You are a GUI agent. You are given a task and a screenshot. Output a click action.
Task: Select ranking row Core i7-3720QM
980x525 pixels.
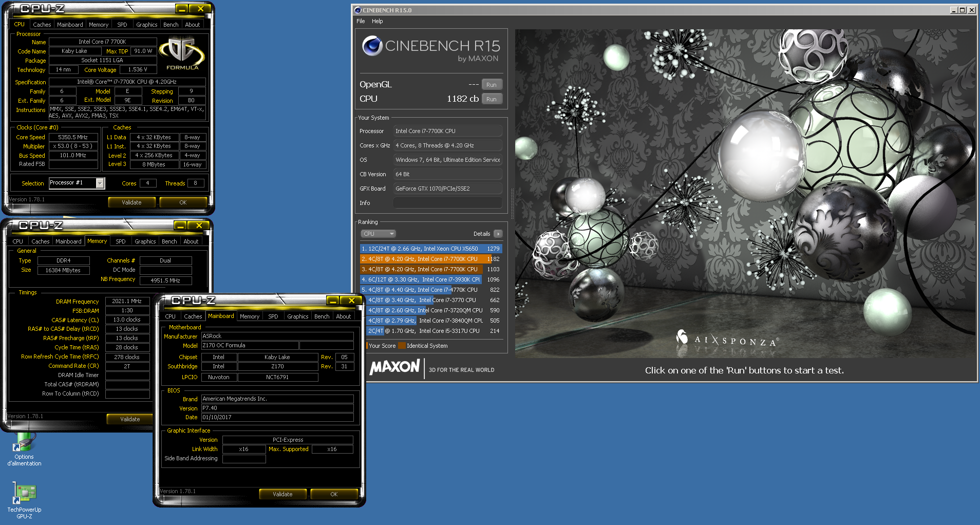[434, 310]
